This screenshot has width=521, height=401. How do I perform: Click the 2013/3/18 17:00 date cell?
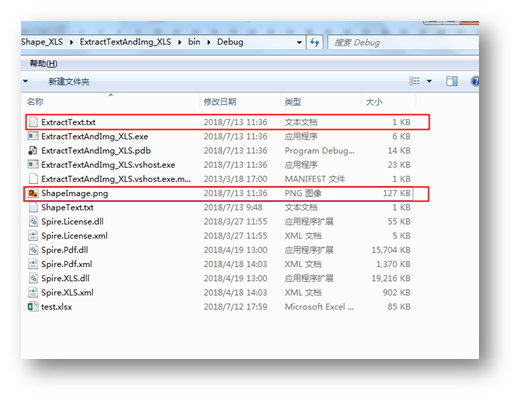[235, 179]
